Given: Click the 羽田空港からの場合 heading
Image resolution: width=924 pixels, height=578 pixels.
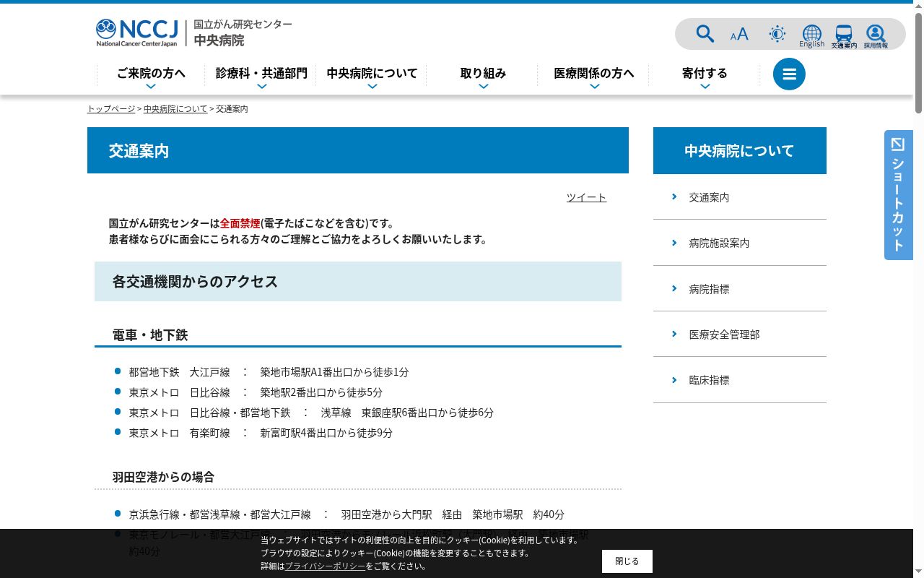Looking at the screenshot, I should tap(163, 477).
